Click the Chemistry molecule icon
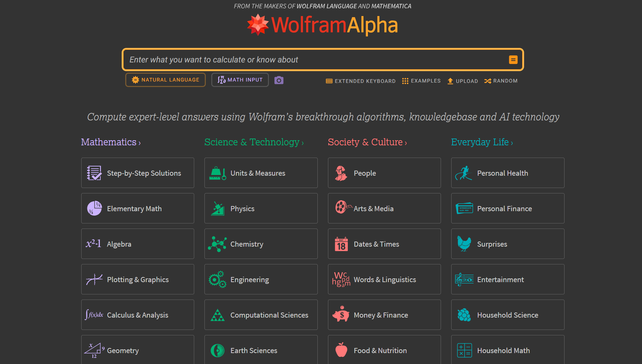Viewport: 642px width, 364px height. pos(217,244)
